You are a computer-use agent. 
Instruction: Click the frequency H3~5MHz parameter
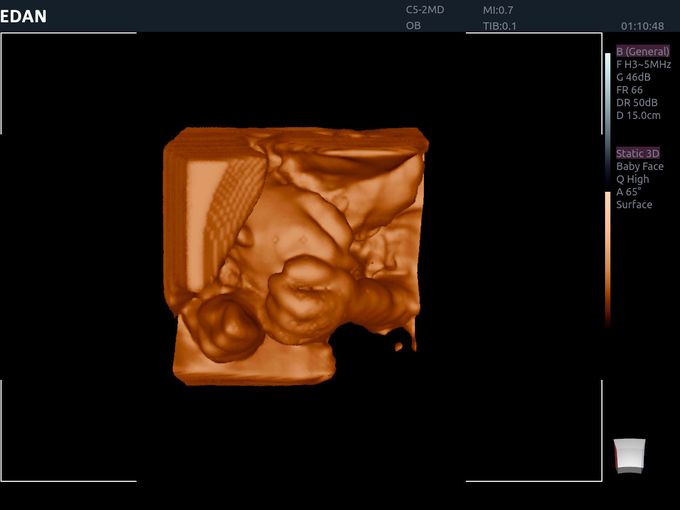pyautogui.click(x=643, y=64)
